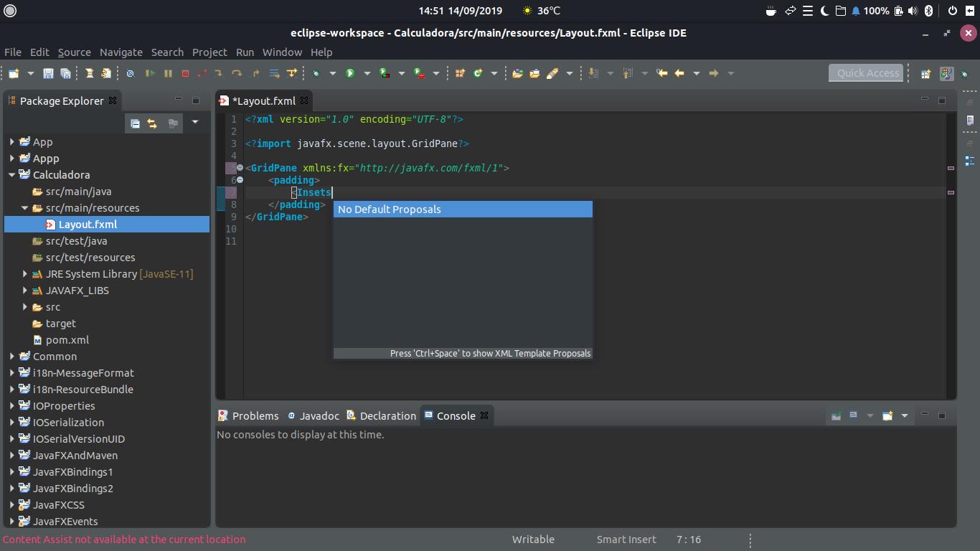Toggle Link with Editor in Package Explorer
The image size is (980, 551).
click(x=152, y=123)
